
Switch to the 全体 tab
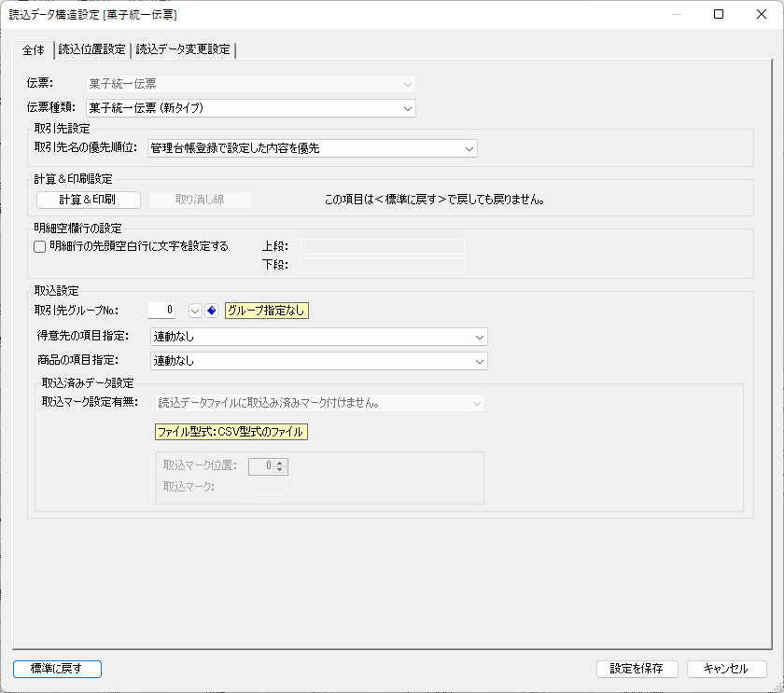coord(33,50)
